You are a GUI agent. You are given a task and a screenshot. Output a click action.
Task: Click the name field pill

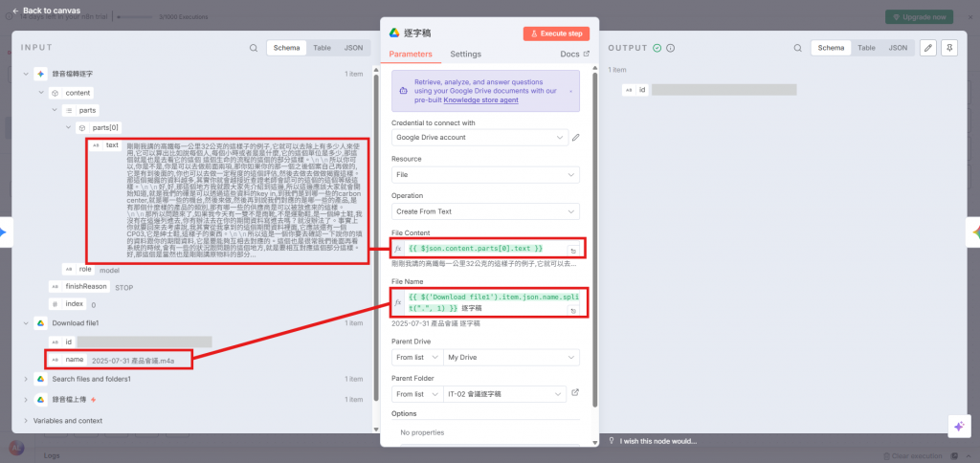(68, 360)
